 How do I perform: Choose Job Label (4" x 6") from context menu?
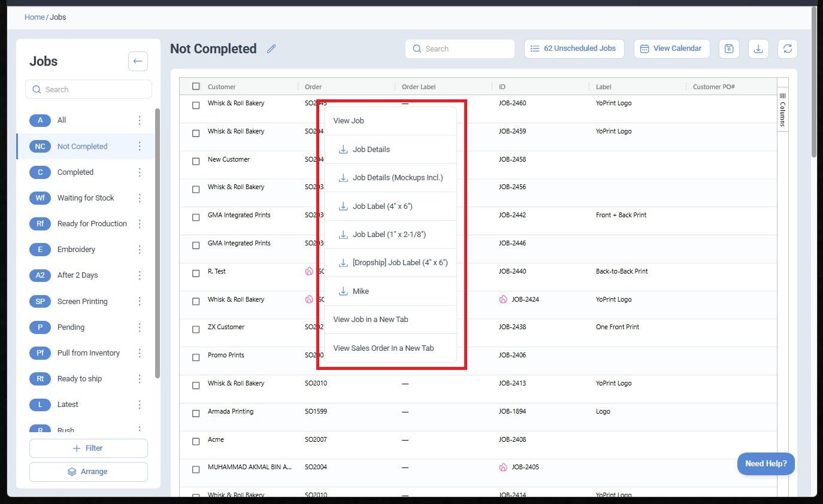click(x=382, y=207)
